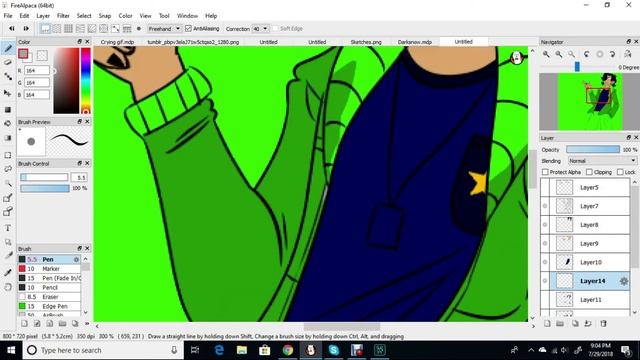Screen dimensions: 640x360
Task: Select the Select Pen tool
Action: pos(8,198)
